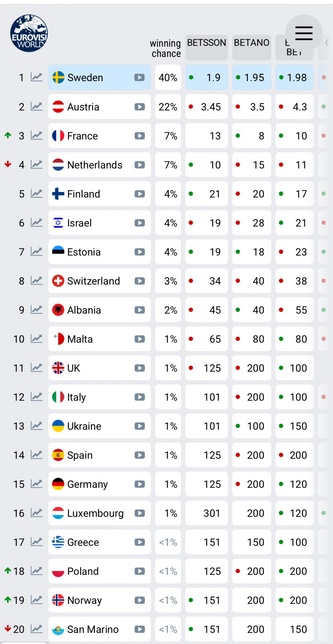Show Israel's odds chart icon
This screenshot has width=333, height=644.
36,223
